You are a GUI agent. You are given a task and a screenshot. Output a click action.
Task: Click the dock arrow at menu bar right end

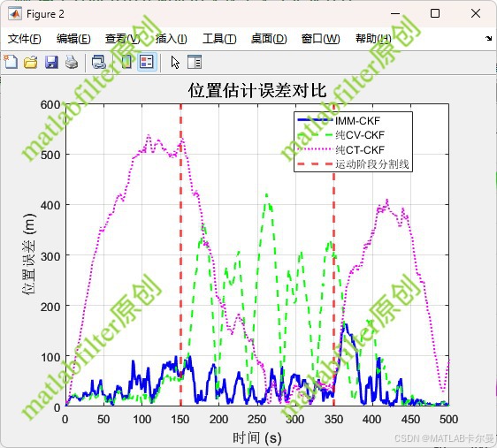(488, 38)
